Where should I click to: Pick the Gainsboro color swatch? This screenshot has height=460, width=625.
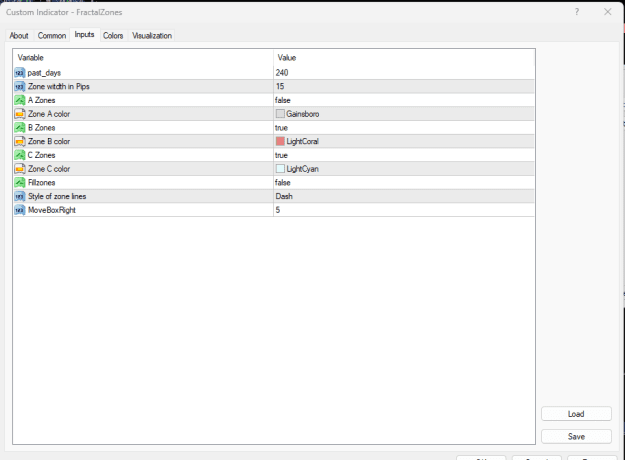pos(280,114)
